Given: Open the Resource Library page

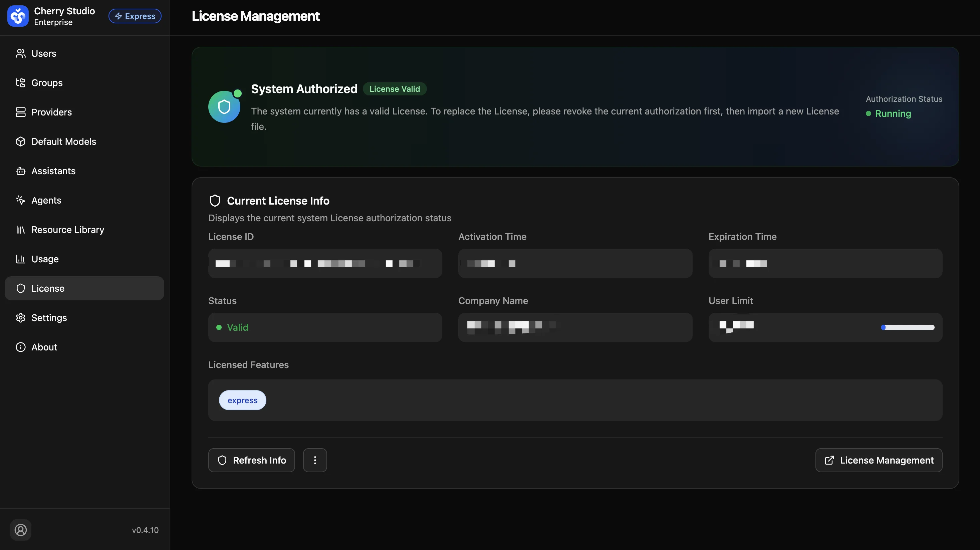Looking at the screenshot, I should 84,229.
